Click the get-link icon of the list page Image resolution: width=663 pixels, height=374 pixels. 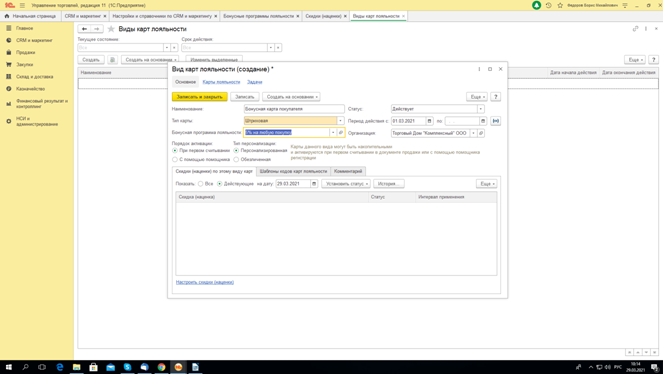635,29
